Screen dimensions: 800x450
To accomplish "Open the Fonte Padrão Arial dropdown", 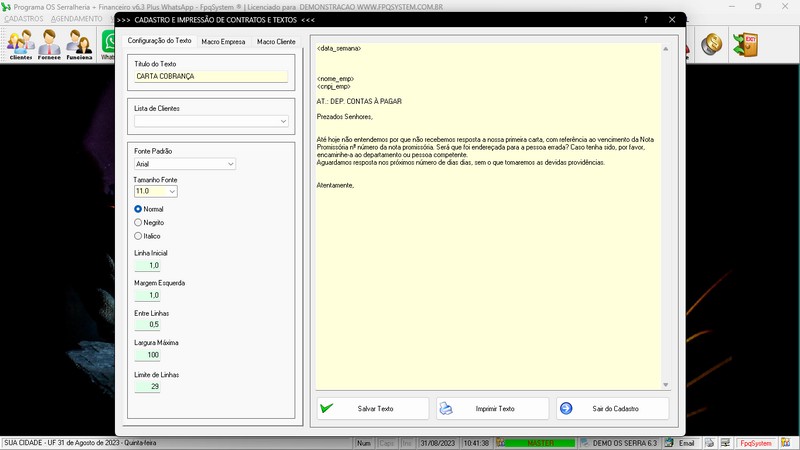I will [x=231, y=164].
